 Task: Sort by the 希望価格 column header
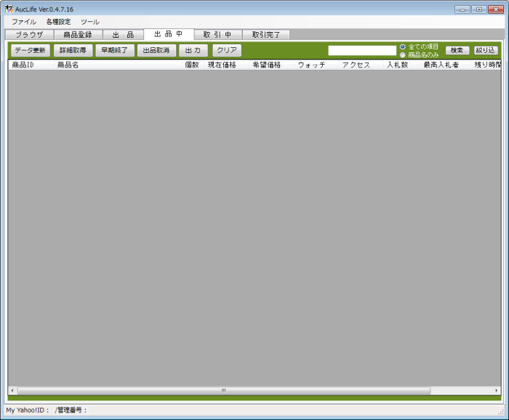[271, 65]
